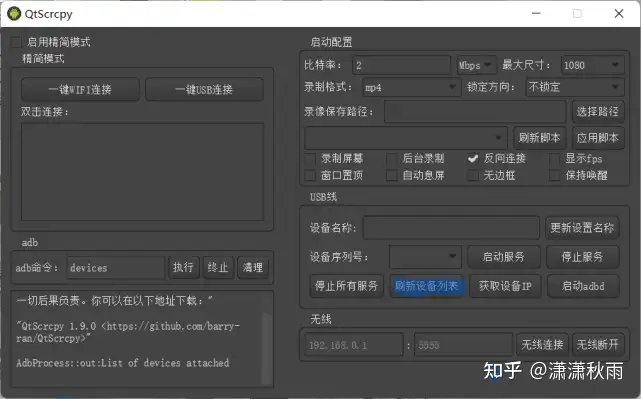
Task: Open the Mbps bitrate unit dropdown
Action: click(476, 65)
